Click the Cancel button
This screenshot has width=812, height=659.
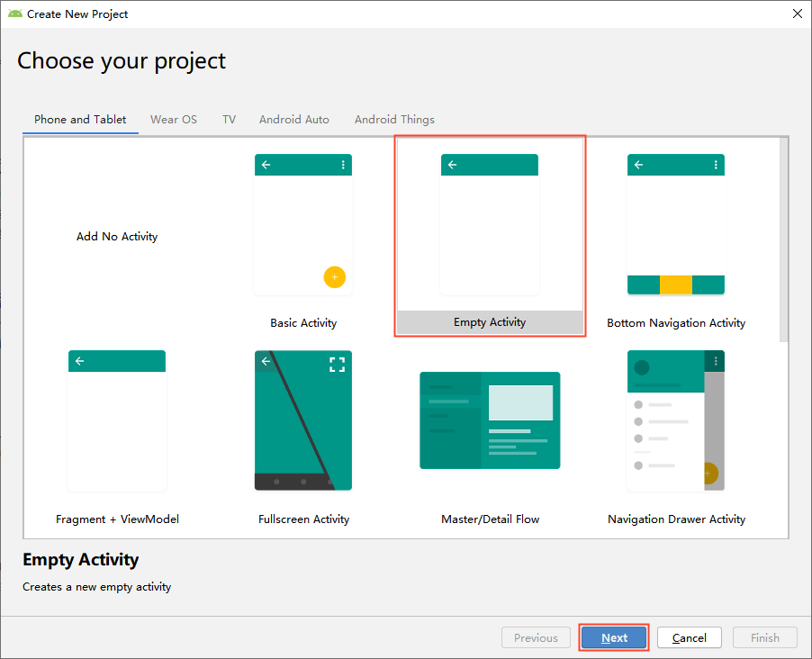[x=690, y=637]
